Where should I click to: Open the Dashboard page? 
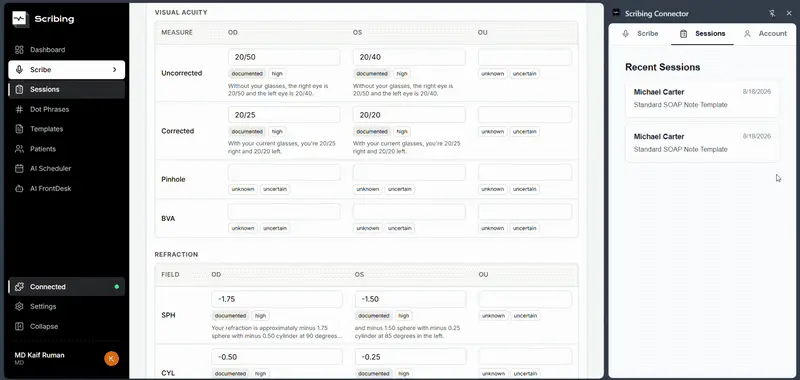pos(66,50)
